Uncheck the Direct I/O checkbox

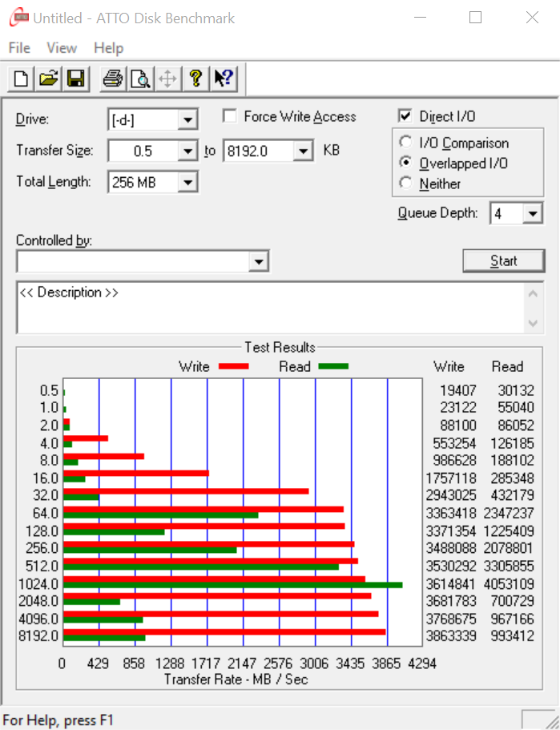[405, 116]
